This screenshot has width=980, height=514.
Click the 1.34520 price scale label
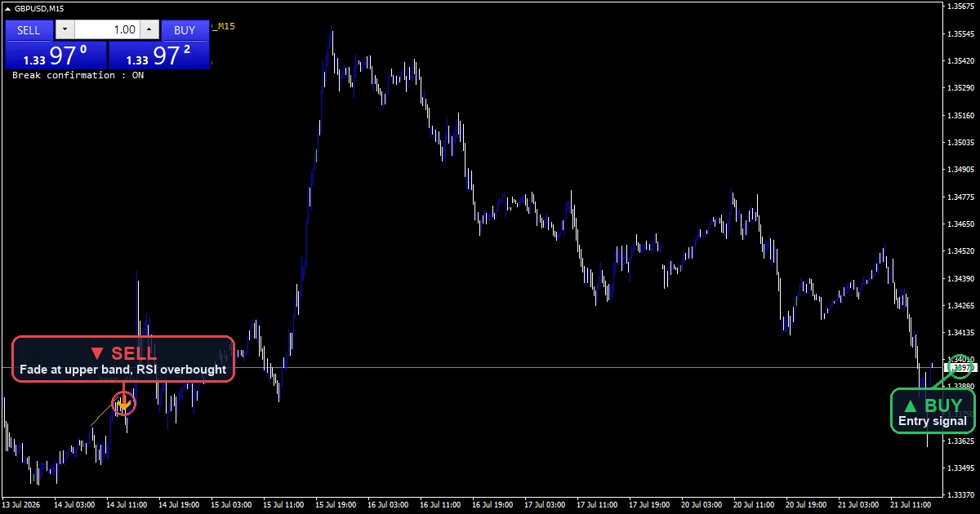click(x=961, y=251)
